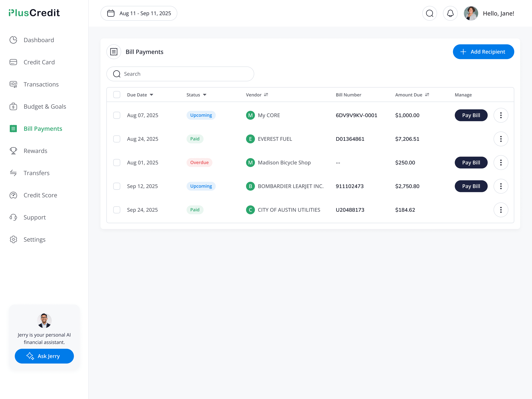This screenshot has height=399, width=532.
Task: Pay Bill for Madison Bicycle Shop
Action: click(x=471, y=163)
